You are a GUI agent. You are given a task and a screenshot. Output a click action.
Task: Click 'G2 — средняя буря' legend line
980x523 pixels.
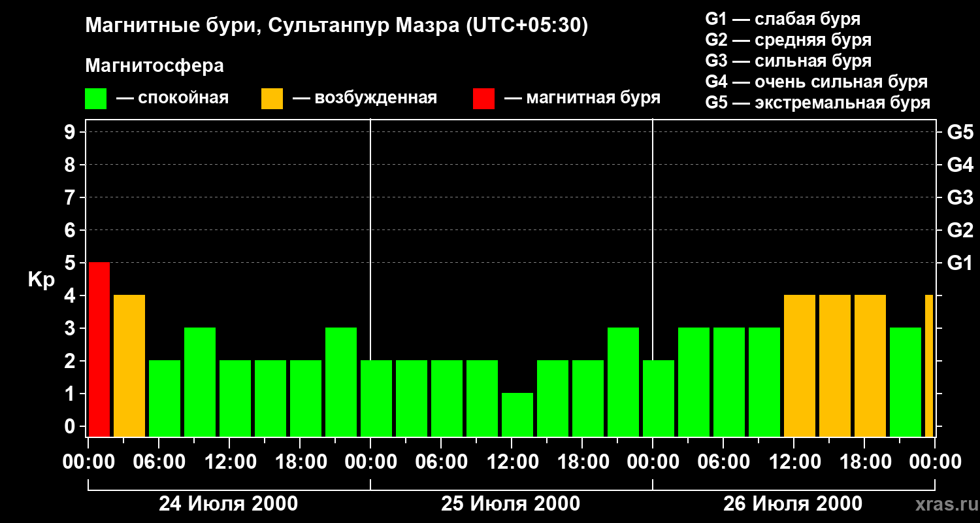tap(789, 40)
